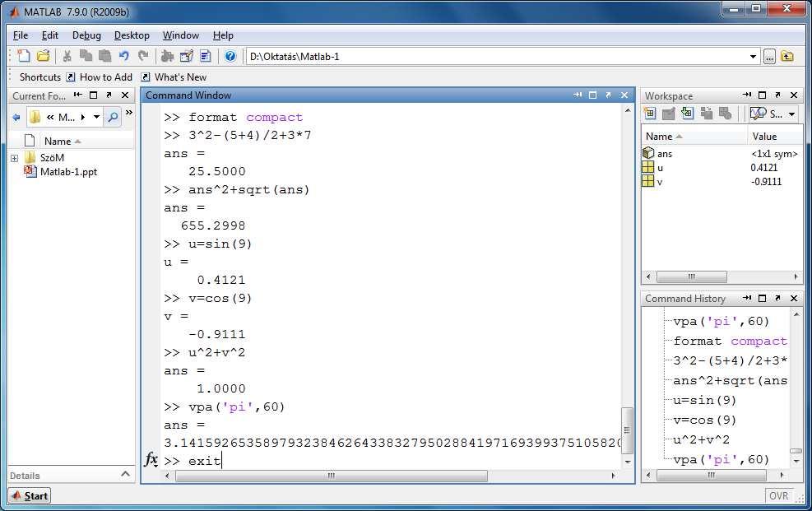This screenshot has height=511, width=812.
Task: Open the Current Folder path history dropdown
Action: (x=96, y=117)
